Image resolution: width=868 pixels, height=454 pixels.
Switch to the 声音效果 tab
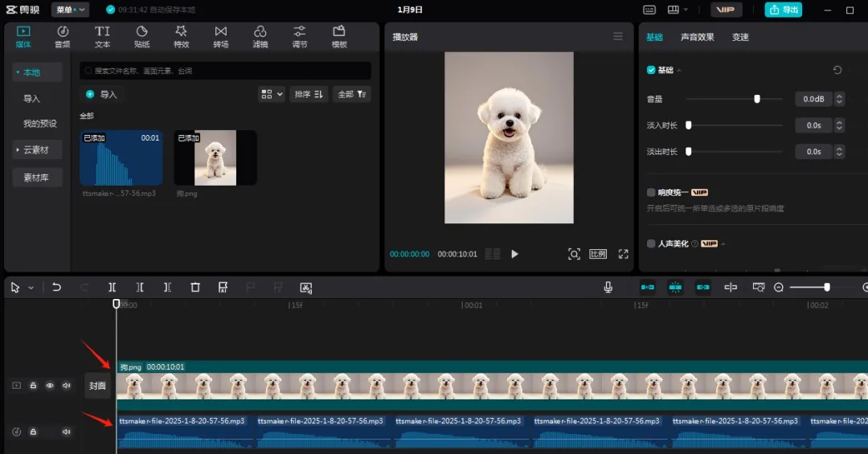[x=697, y=37]
